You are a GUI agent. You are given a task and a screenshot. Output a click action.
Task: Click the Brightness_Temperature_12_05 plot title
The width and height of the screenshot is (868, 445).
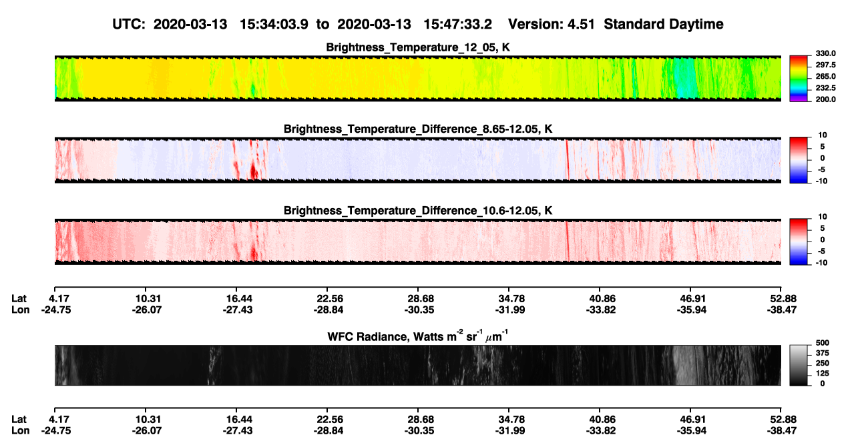point(418,47)
